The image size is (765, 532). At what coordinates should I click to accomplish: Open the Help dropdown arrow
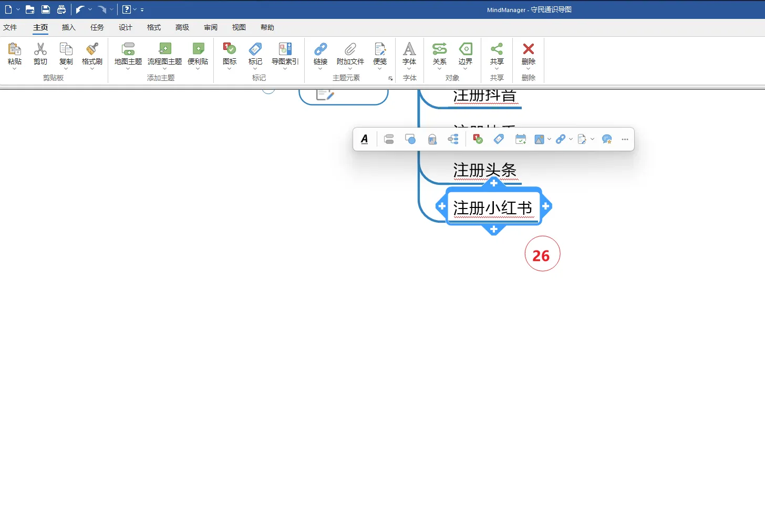(135, 9)
